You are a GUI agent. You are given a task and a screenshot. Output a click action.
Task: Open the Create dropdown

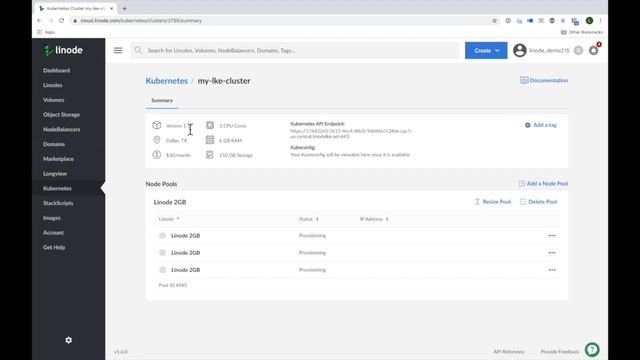point(486,50)
